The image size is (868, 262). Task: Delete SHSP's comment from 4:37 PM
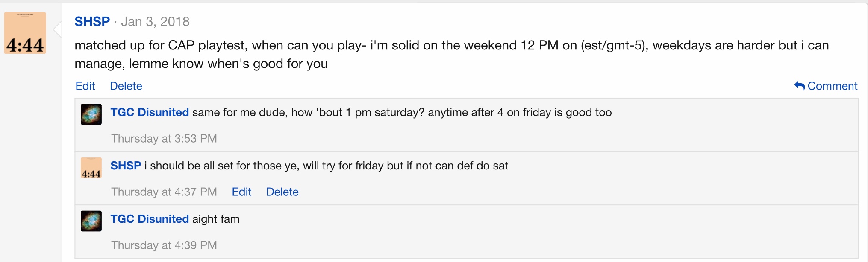pos(282,192)
